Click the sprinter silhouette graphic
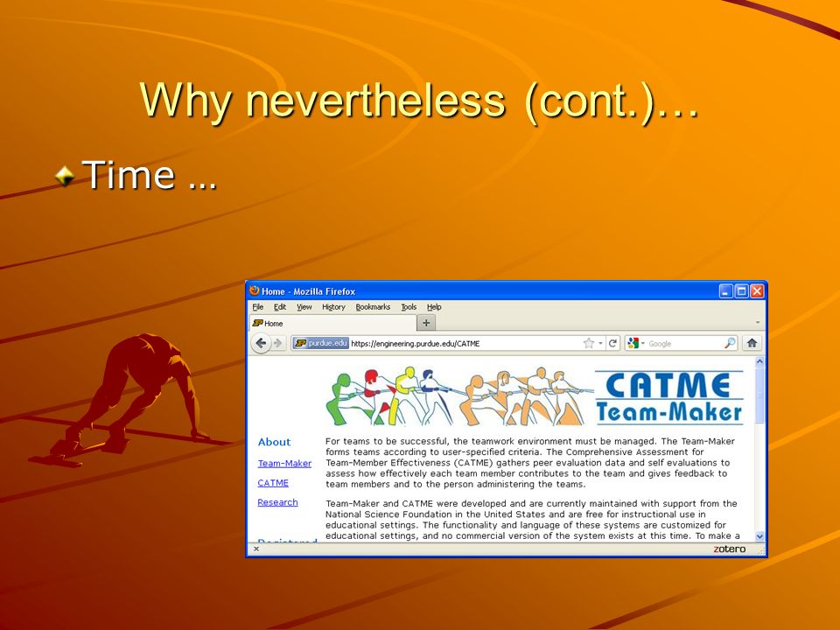Viewport: 840px width, 630px height. pyautogui.click(x=131, y=399)
